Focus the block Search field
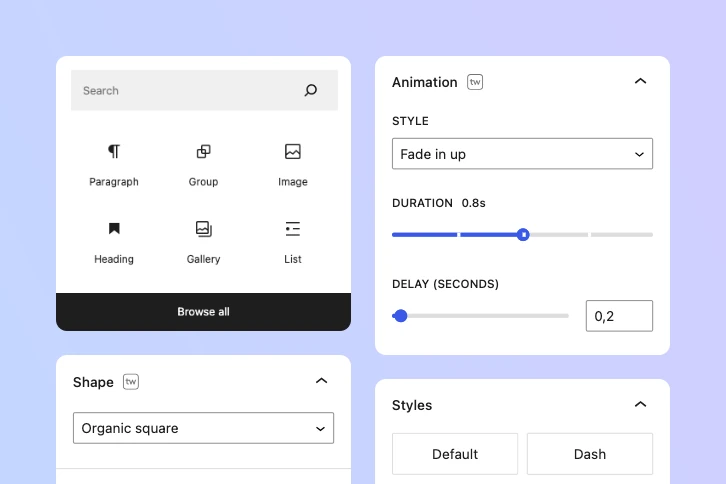Viewport: 726px width, 484px height. pos(204,90)
